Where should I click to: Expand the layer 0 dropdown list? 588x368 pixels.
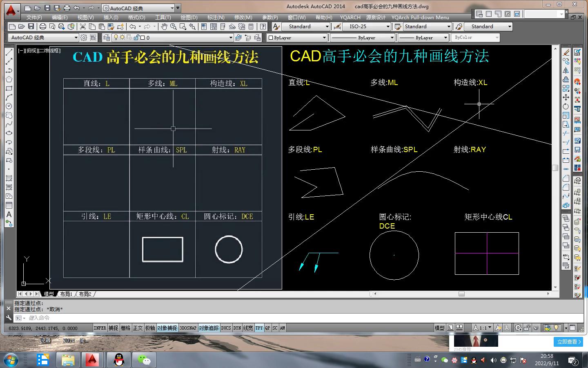[230, 38]
